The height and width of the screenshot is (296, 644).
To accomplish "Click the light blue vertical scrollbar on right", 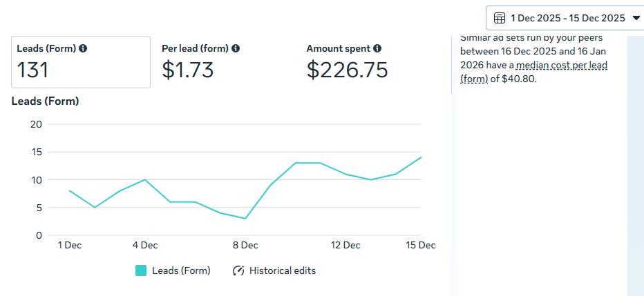I will [635, 166].
